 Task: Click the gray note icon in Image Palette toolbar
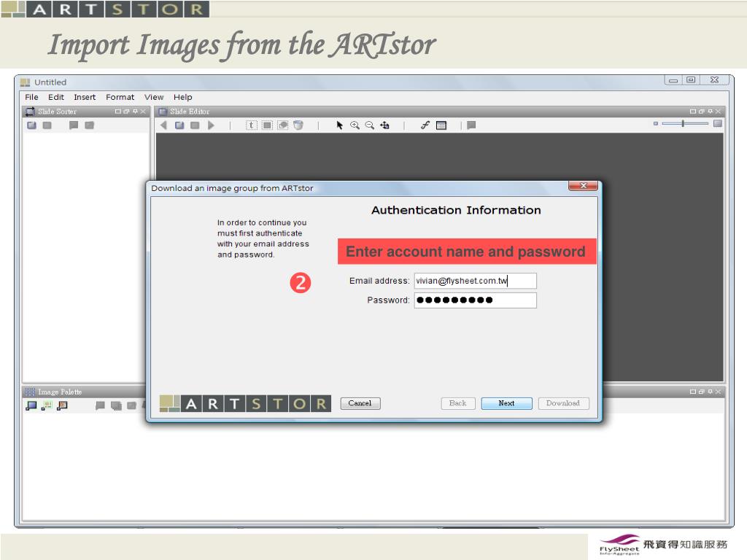pos(100,405)
